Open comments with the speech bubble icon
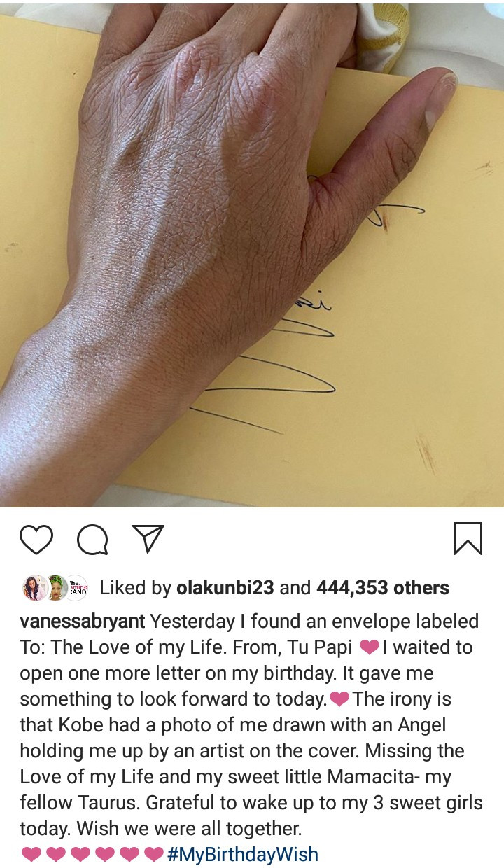Viewport: 504px width, 868px height. [92, 540]
